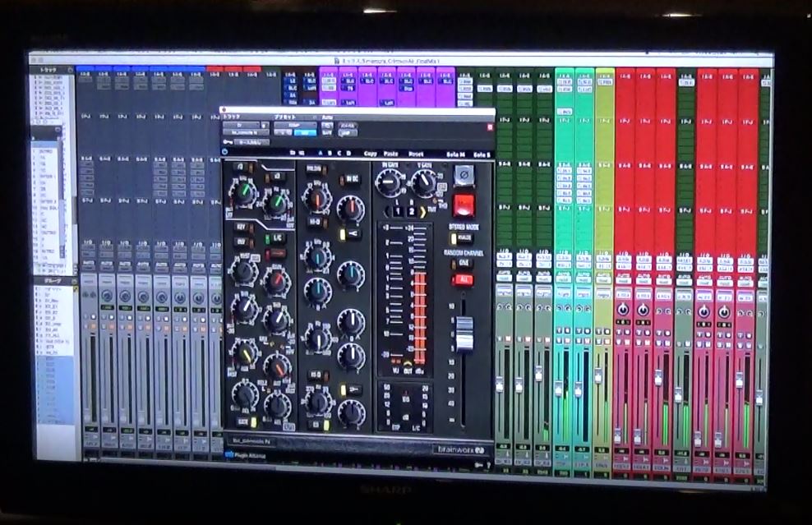Click the Plugin Alliance logo

pyautogui.click(x=246, y=456)
